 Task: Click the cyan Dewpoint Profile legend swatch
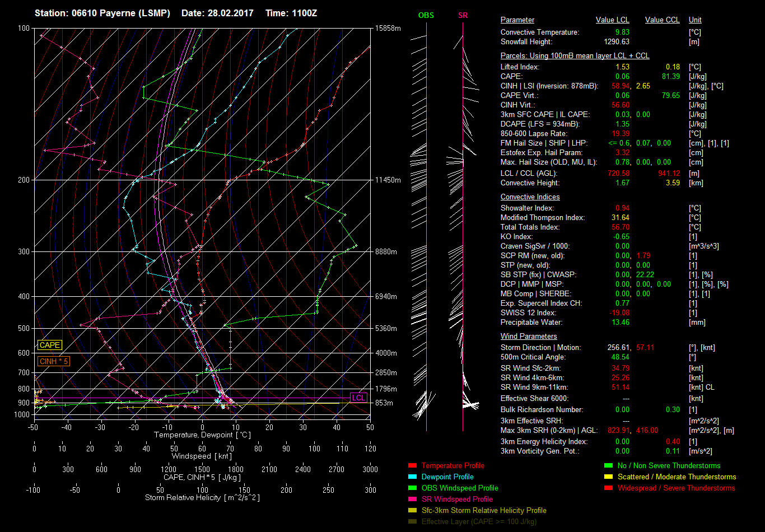click(x=412, y=477)
